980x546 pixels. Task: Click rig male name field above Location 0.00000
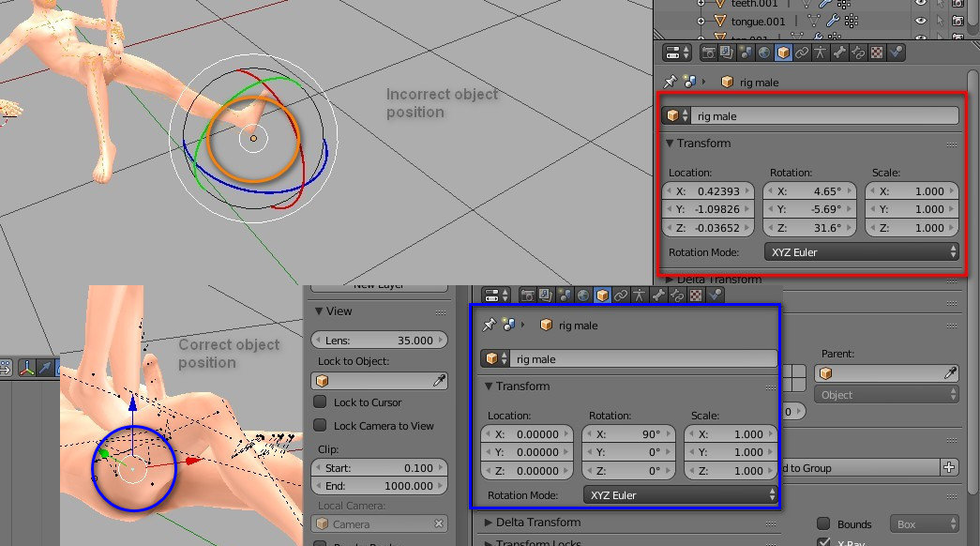click(643, 359)
